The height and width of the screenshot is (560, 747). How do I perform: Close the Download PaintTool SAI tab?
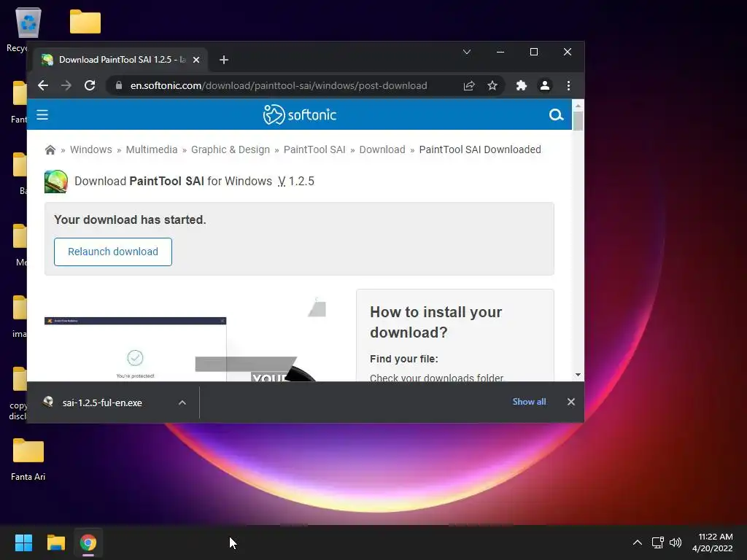(x=196, y=60)
